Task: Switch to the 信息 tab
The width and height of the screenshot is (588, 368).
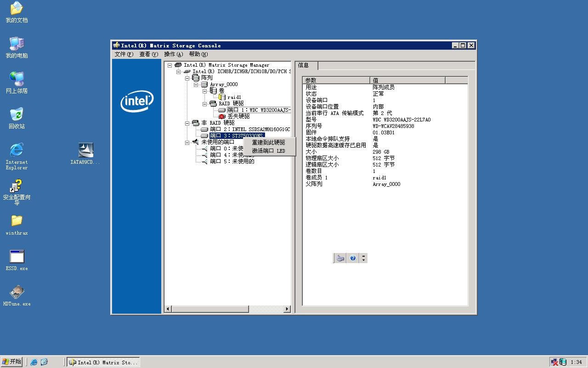Action: 304,65
